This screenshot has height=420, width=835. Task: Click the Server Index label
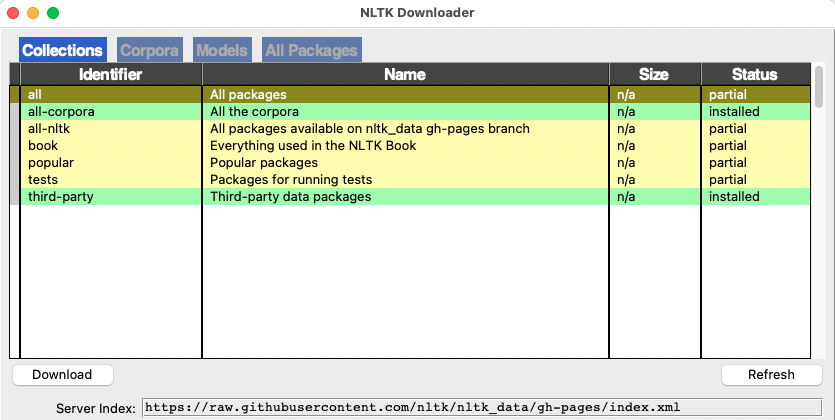point(96,409)
